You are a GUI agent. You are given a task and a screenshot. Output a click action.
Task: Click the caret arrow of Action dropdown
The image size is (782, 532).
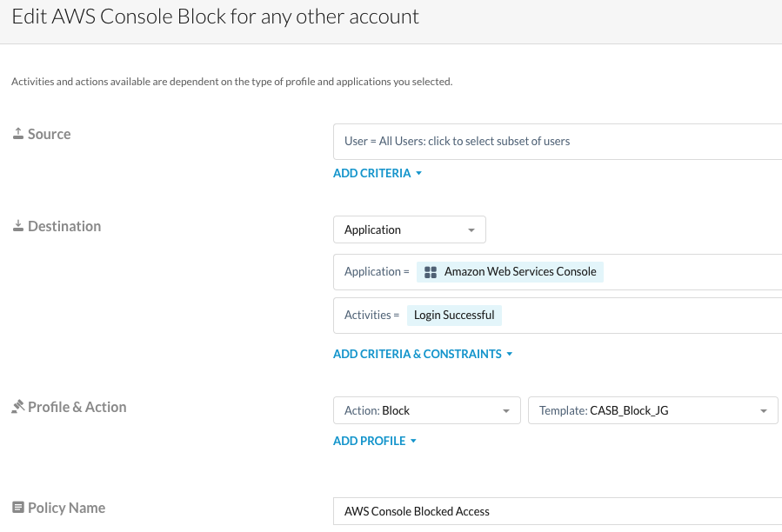pyautogui.click(x=506, y=411)
